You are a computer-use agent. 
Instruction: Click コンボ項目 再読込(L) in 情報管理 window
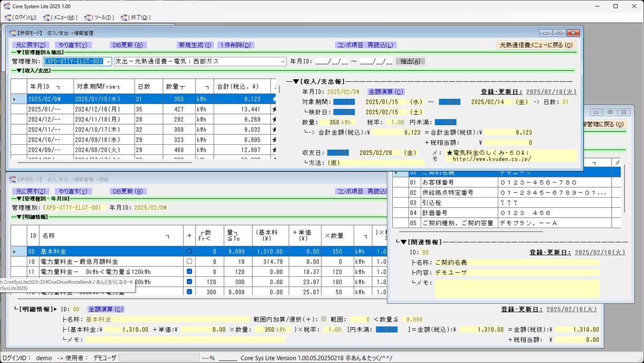pos(366,45)
